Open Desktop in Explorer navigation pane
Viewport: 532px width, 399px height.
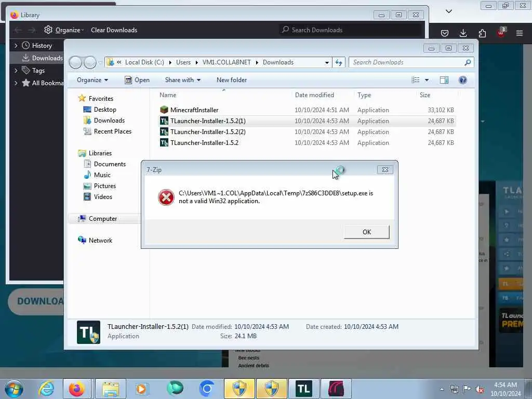coord(105,110)
